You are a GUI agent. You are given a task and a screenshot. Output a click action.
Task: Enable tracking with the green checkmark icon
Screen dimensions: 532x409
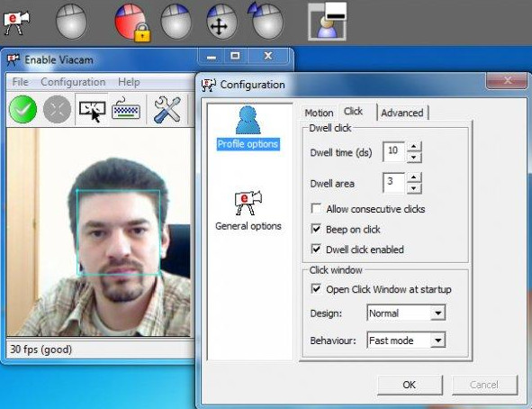23,109
